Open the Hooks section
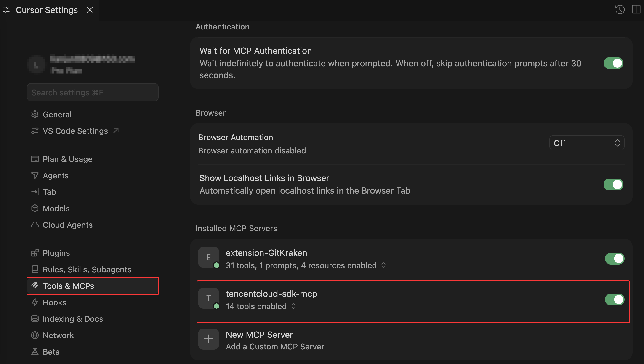 (93, 302)
